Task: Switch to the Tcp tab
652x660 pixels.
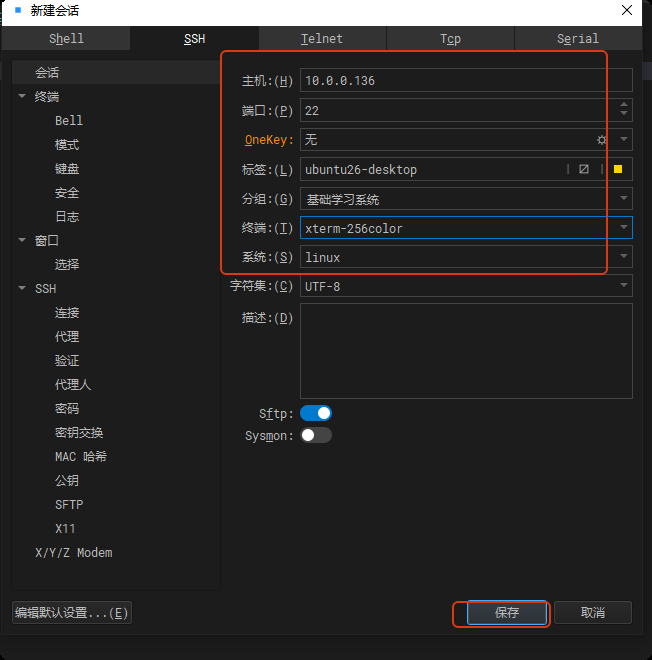Action: click(450, 38)
